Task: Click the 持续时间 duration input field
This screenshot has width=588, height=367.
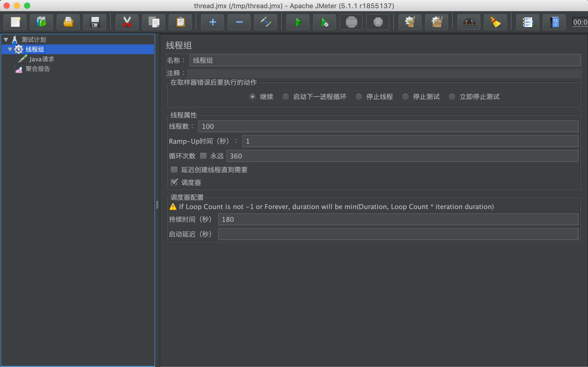Action: pos(398,220)
